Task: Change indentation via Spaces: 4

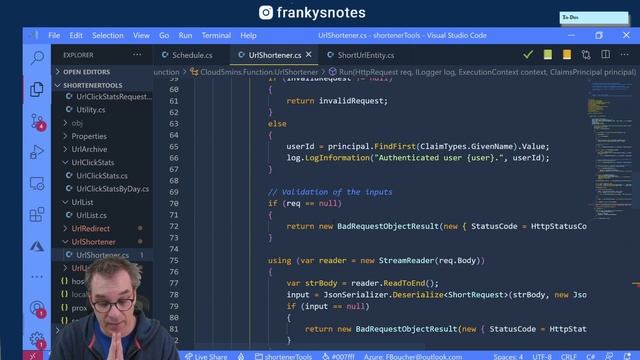Action: coord(508,356)
